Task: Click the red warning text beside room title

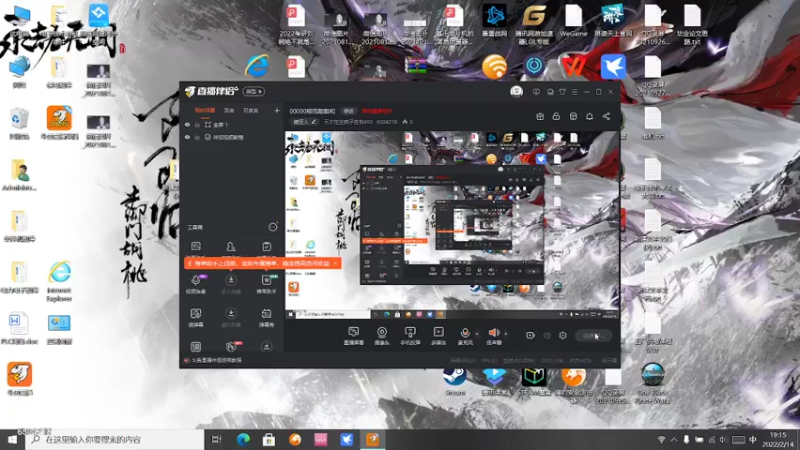Action: pos(377,111)
